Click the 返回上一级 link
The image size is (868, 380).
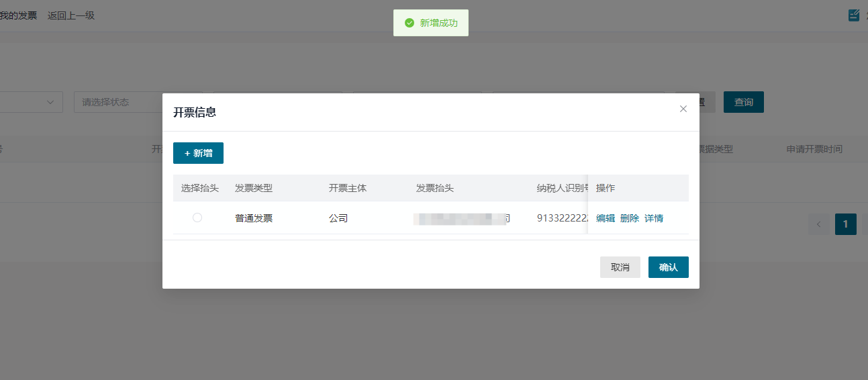tap(71, 15)
